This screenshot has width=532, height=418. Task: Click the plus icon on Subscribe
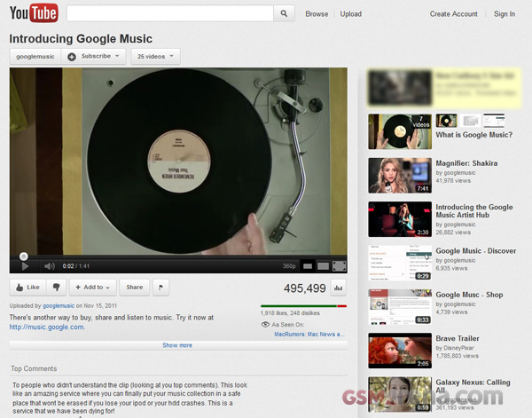71,57
